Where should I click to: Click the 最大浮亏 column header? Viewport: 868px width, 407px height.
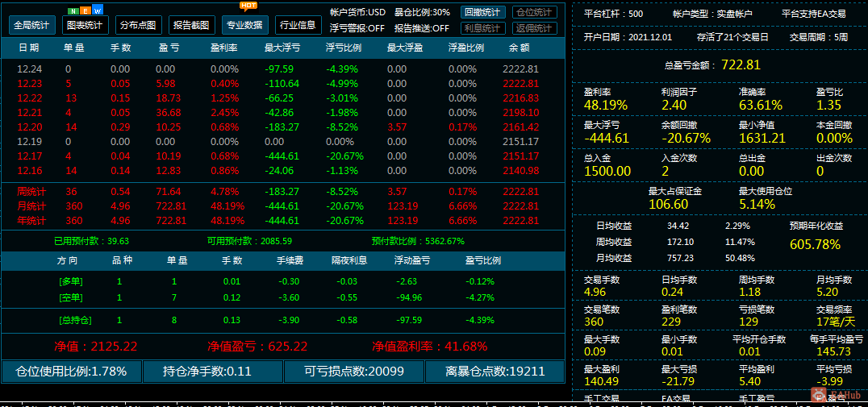(x=282, y=48)
